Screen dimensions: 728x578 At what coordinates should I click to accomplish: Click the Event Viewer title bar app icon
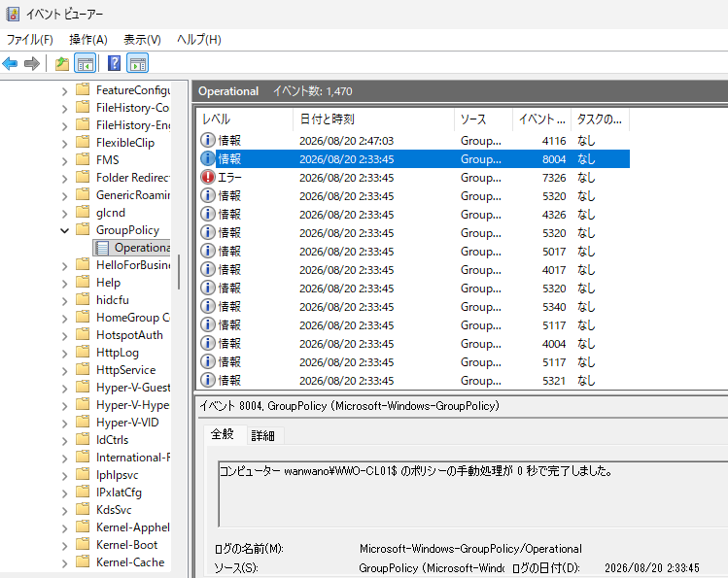pyautogui.click(x=13, y=14)
